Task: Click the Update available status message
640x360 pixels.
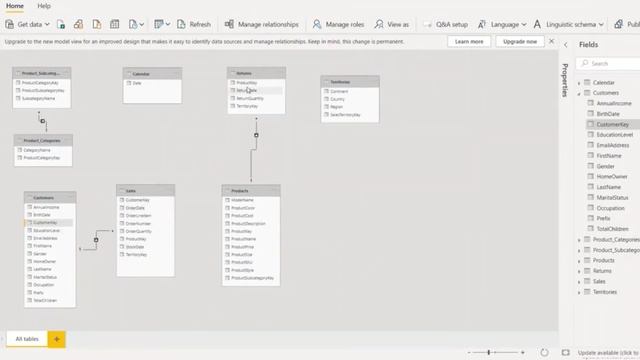Action: pyautogui.click(x=608, y=353)
